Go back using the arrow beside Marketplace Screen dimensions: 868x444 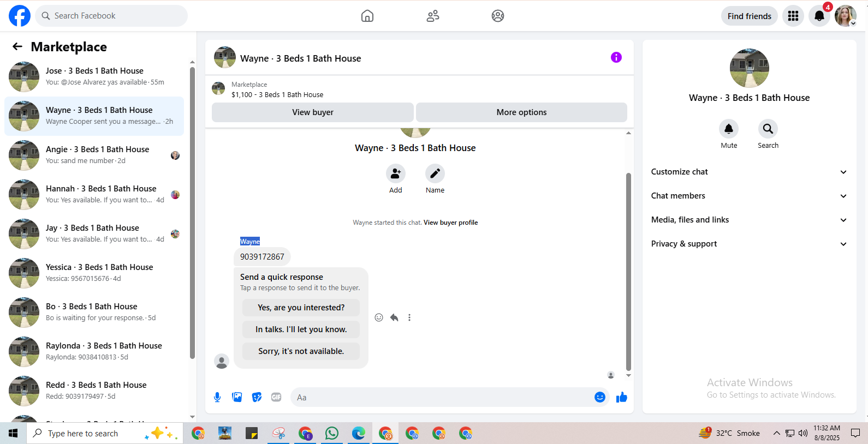[17, 47]
